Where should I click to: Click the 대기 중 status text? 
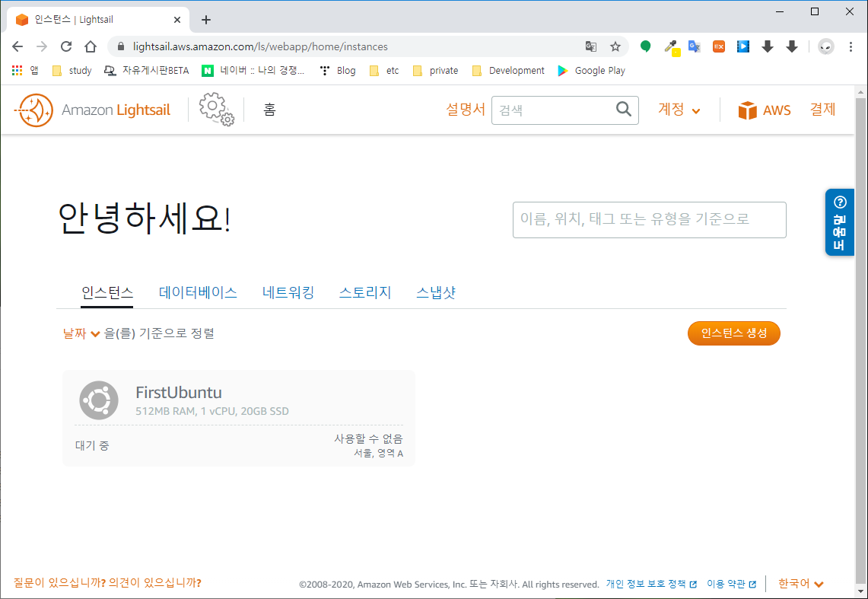(92, 446)
